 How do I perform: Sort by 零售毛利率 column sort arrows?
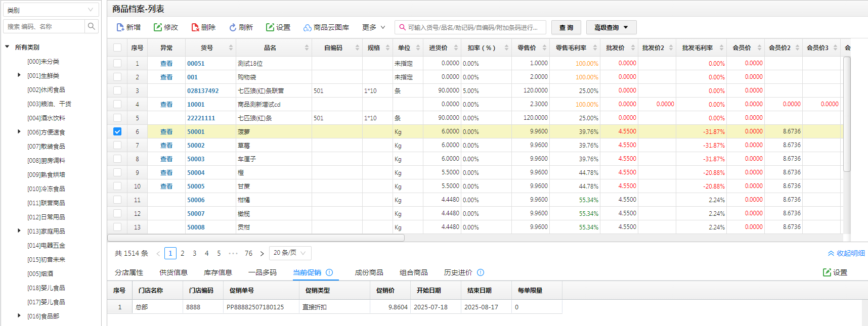point(595,48)
